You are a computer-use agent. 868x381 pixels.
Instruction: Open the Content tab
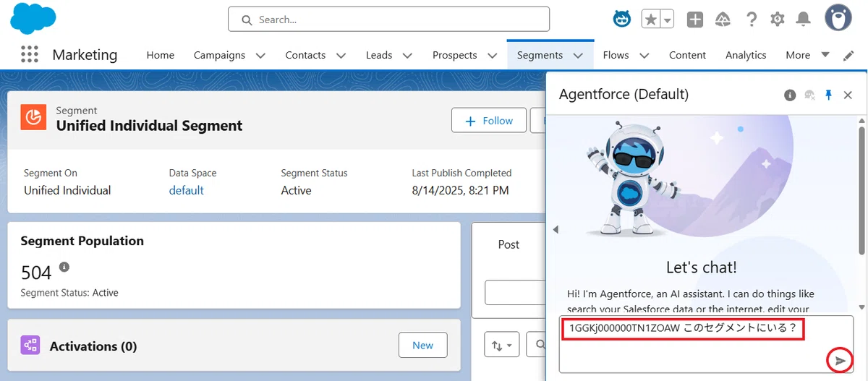(x=687, y=55)
